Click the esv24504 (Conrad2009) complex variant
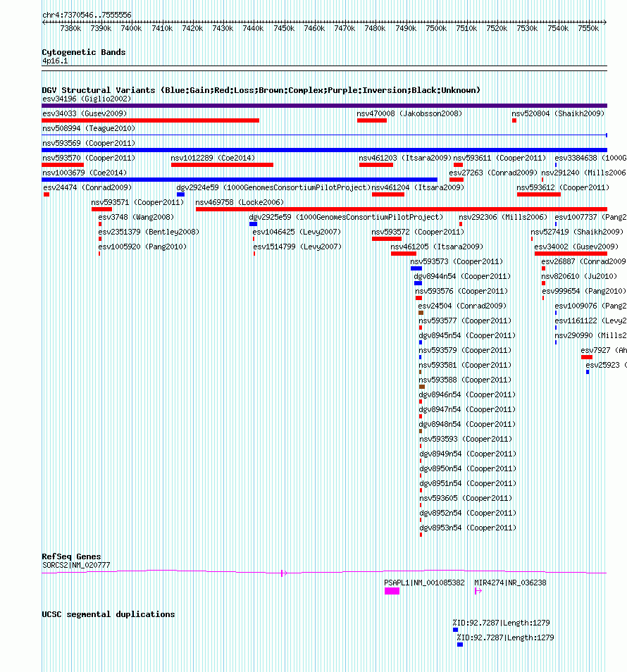The image size is (627, 672). coord(421,313)
